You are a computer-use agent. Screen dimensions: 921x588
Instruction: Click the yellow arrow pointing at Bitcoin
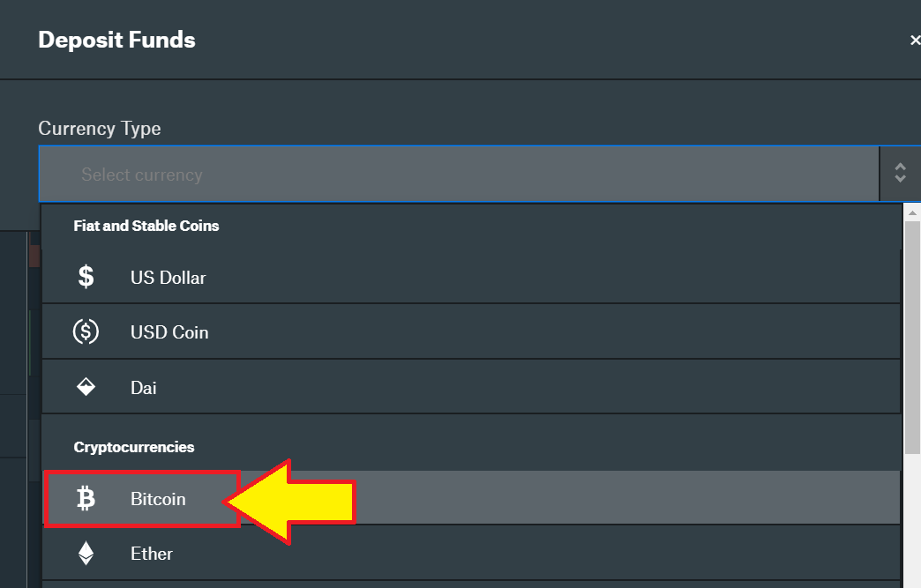[290, 502]
